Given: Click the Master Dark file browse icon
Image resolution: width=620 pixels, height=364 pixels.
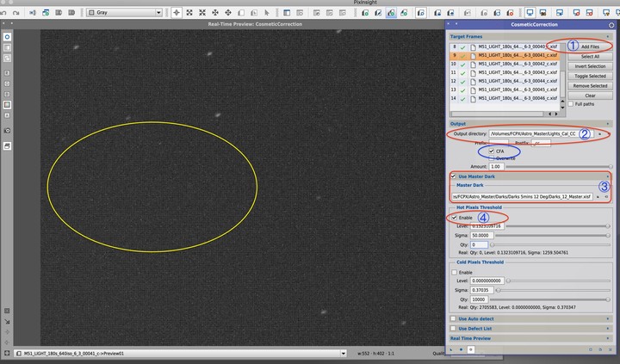Looking at the screenshot, I should tap(598, 196).
